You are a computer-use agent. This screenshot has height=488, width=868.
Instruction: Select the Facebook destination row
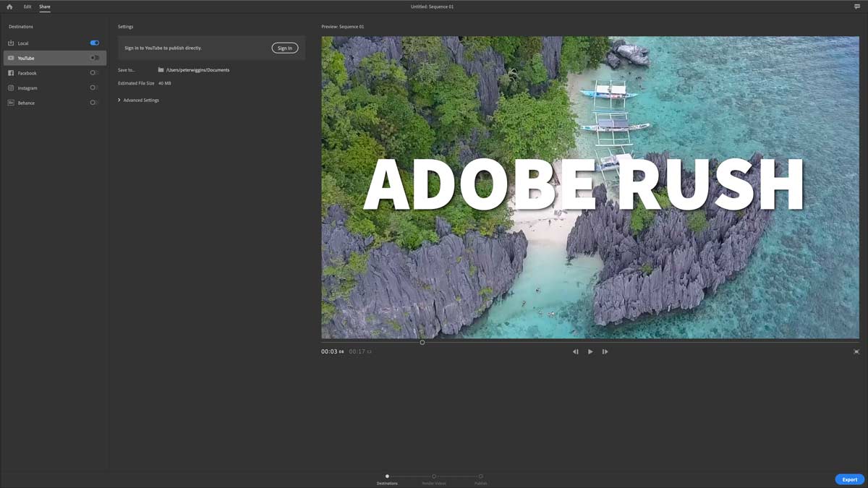tap(54, 73)
